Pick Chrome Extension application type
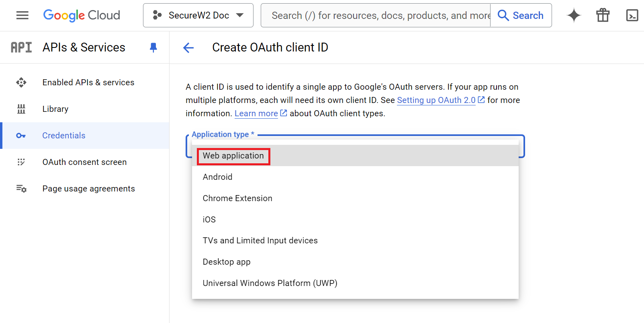The height and width of the screenshot is (323, 644). coord(237,198)
